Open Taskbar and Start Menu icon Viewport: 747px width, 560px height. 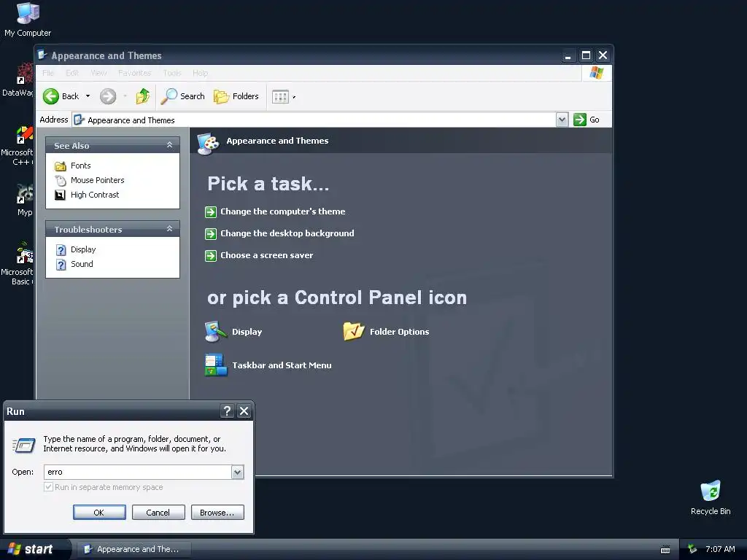tap(216, 365)
